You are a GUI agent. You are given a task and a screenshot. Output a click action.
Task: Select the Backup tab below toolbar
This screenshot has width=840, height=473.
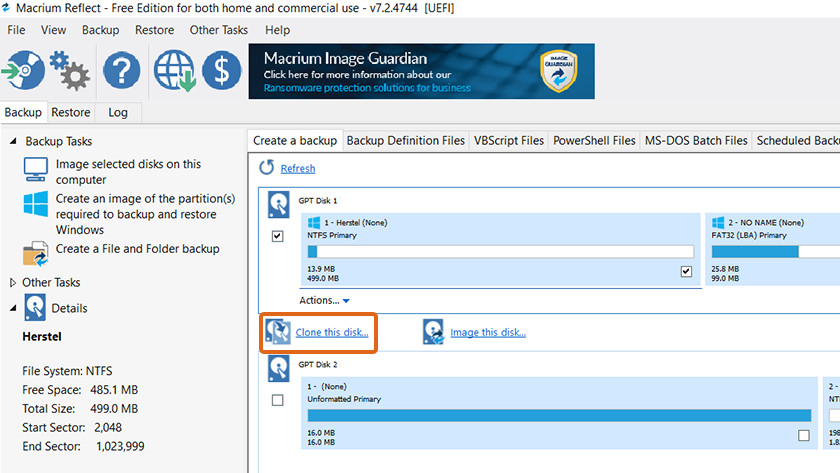click(x=23, y=112)
